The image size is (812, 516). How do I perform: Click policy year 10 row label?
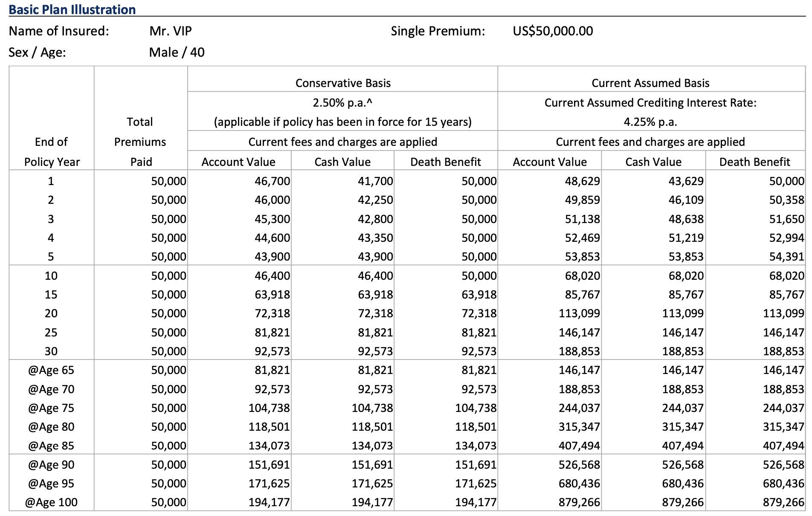click(51, 275)
